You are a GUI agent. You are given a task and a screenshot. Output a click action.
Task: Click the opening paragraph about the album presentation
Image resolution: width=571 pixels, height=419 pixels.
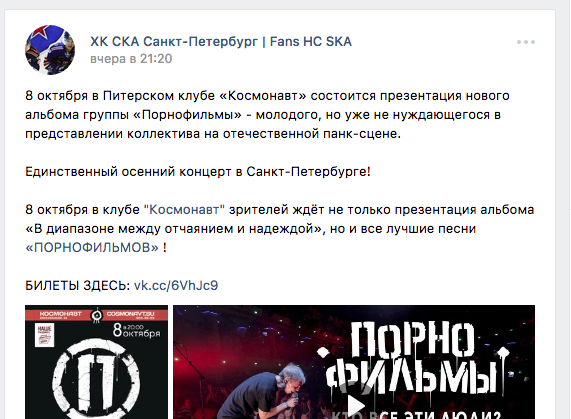pos(267,115)
